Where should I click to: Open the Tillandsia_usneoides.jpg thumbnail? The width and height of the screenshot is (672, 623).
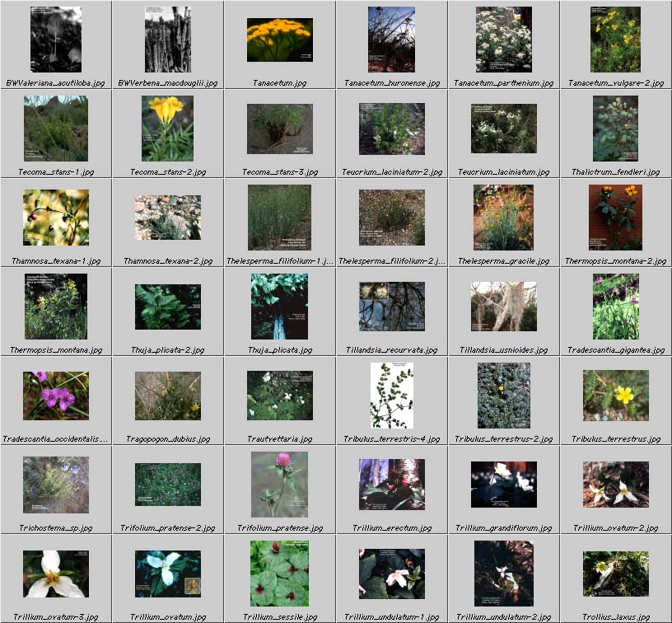tap(503, 307)
